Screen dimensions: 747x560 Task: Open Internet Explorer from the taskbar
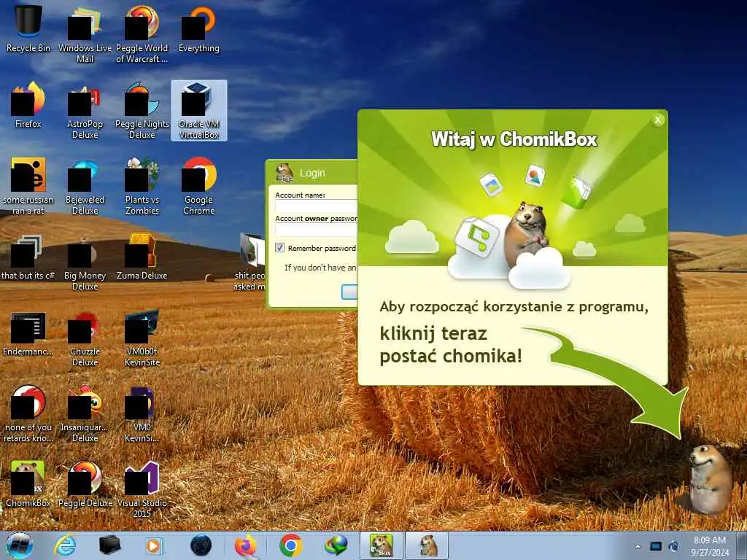tap(65, 545)
